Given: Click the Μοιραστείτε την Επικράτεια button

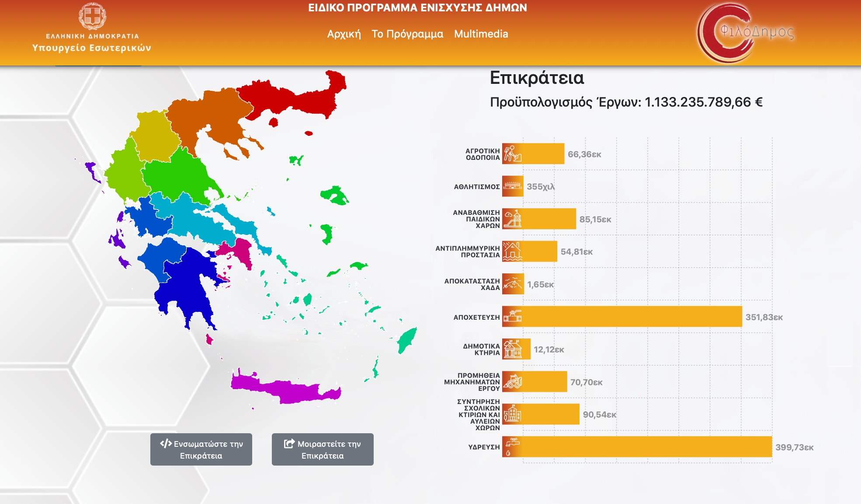Looking at the screenshot, I should tap(323, 449).
